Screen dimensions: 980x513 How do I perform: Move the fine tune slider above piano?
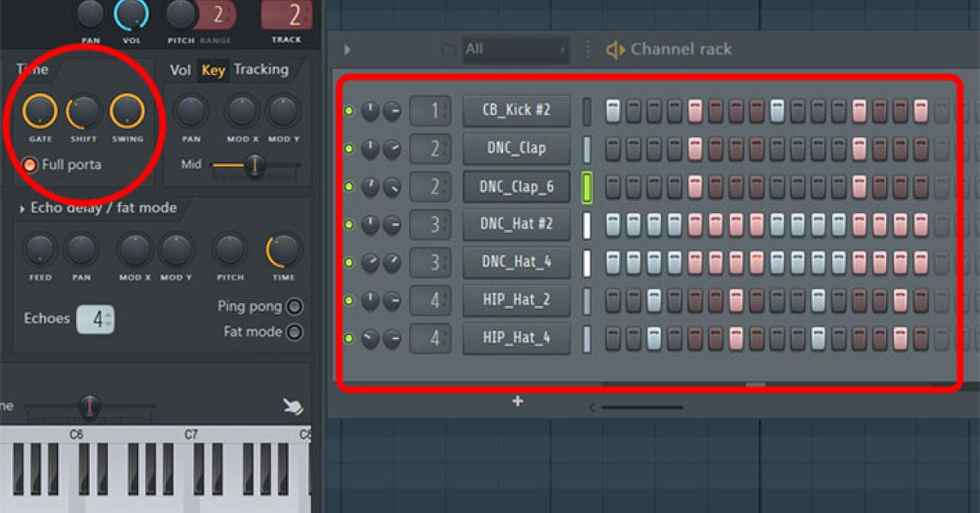tap(89, 405)
